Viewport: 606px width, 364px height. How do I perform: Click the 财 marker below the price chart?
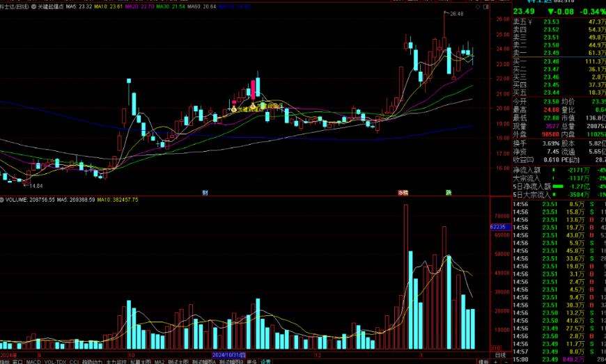(x=205, y=193)
